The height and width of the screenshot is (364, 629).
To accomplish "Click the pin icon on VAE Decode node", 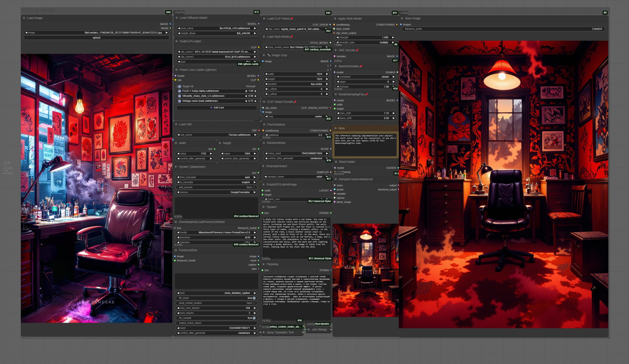I will pyautogui.click(x=357, y=50).
